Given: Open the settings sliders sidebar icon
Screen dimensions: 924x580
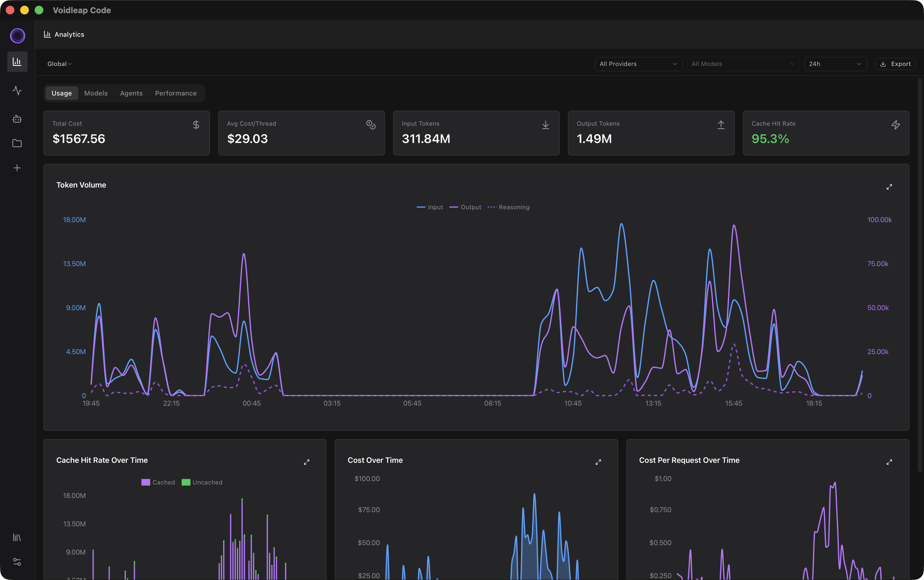Looking at the screenshot, I should (x=17, y=562).
